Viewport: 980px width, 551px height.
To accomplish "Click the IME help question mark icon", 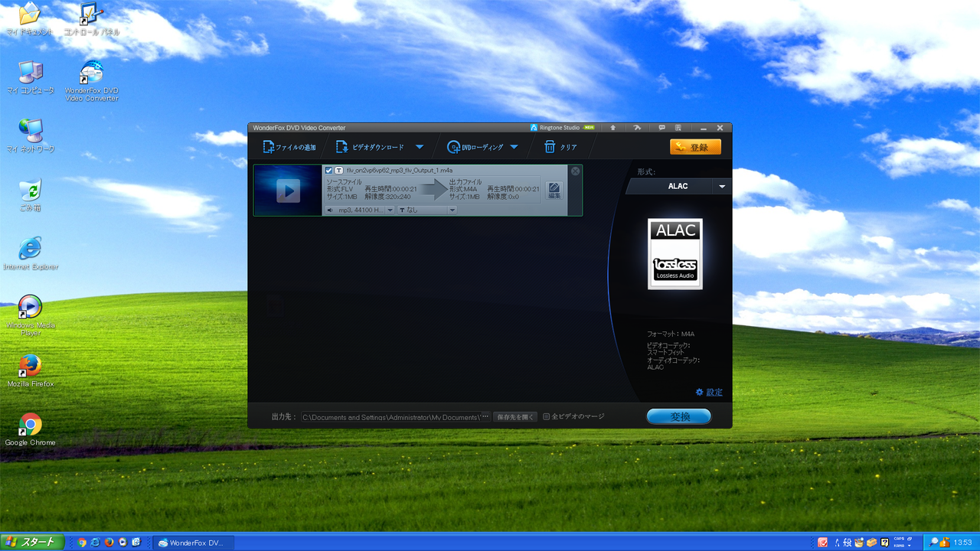I will click(x=884, y=543).
